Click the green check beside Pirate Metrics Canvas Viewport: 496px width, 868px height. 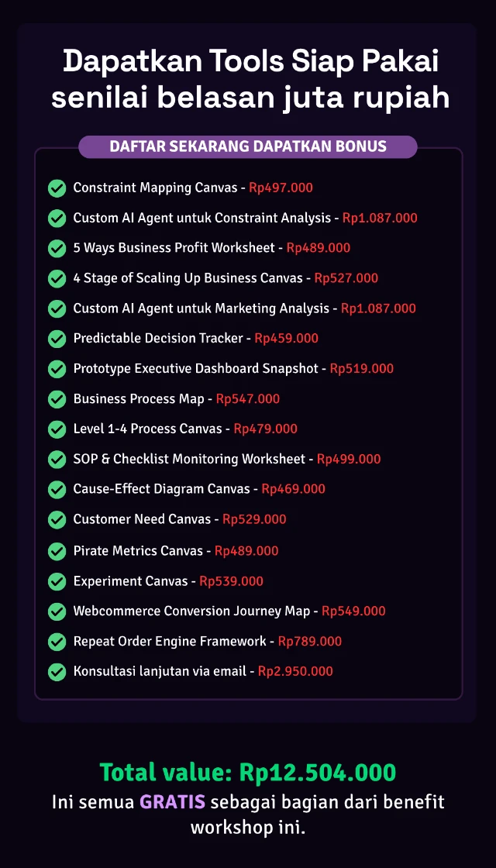57,551
